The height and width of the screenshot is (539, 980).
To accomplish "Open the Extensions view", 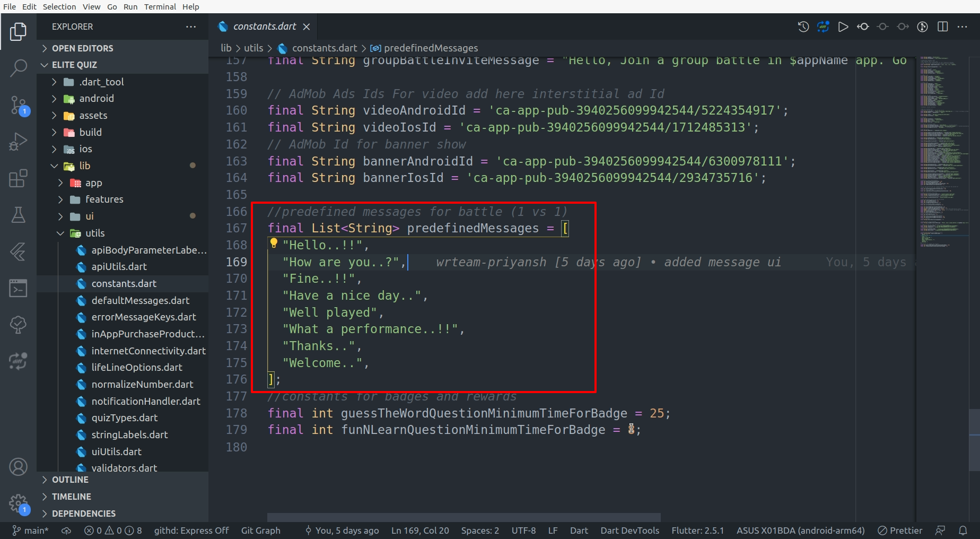I will pos(18,178).
